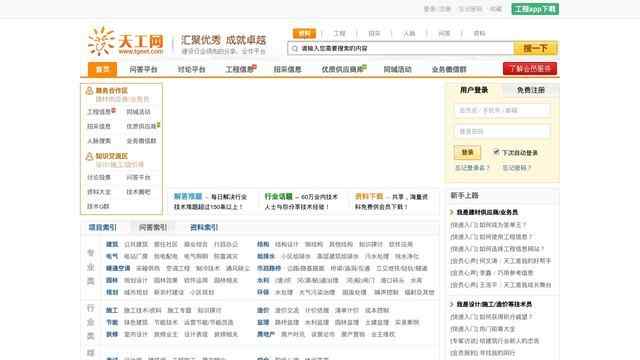
Task: Click the username field in the login box
Action: coord(502,110)
